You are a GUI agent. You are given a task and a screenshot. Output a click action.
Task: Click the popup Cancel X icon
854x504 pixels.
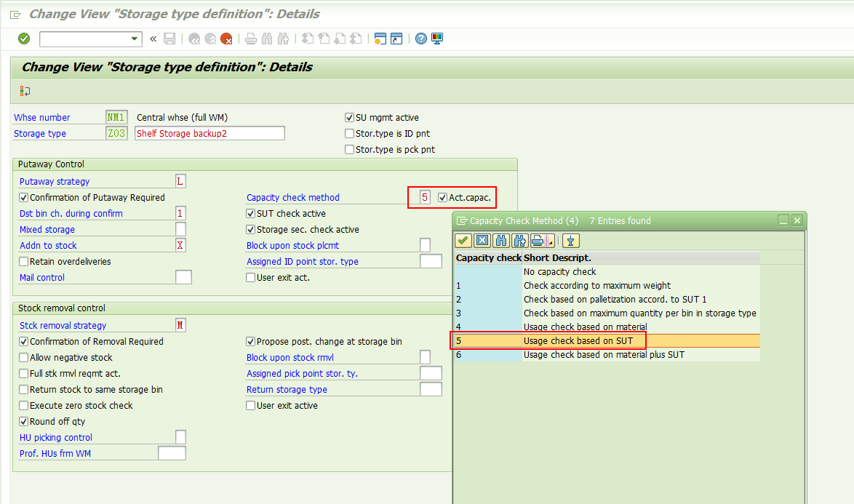pyautogui.click(x=482, y=241)
